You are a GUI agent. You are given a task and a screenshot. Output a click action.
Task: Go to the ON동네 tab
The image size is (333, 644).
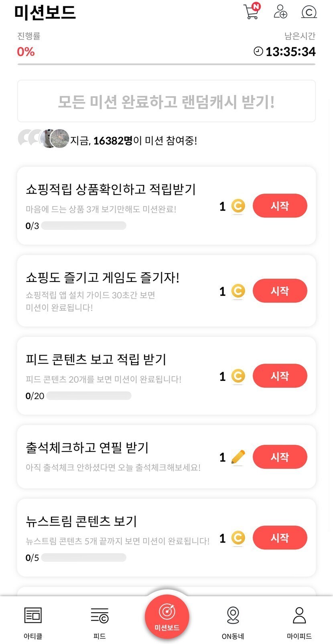(x=233, y=621)
